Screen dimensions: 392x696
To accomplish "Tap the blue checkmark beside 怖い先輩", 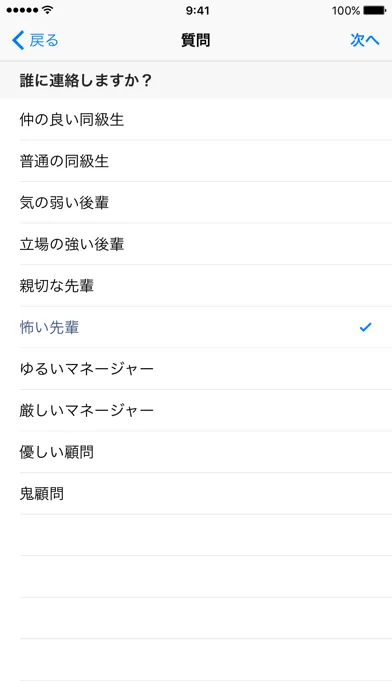I will pos(365,328).
